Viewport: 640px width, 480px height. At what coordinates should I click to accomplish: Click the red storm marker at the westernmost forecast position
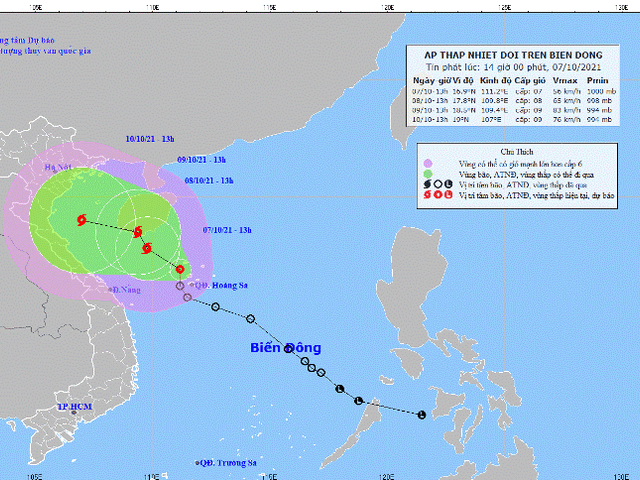81,221
